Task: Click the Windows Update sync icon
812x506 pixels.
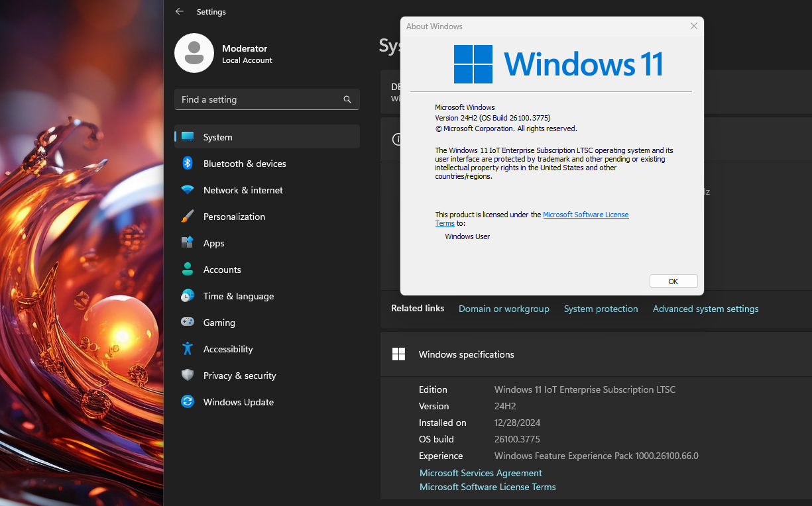Action: pyautogui.click(x=188, y=402)
